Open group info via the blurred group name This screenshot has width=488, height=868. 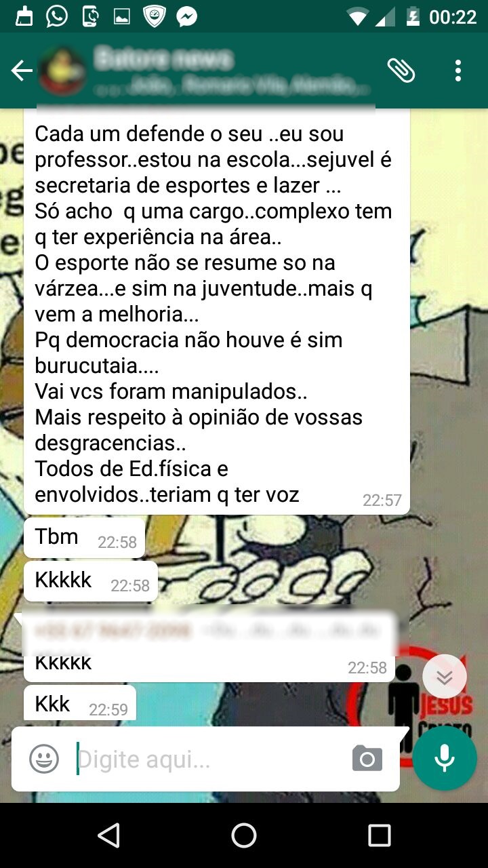coord(164,60)
